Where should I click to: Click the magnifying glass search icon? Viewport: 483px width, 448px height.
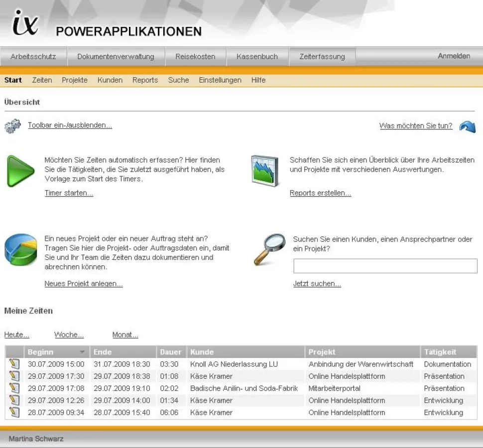pyautogui.click(x=269, y=249)
